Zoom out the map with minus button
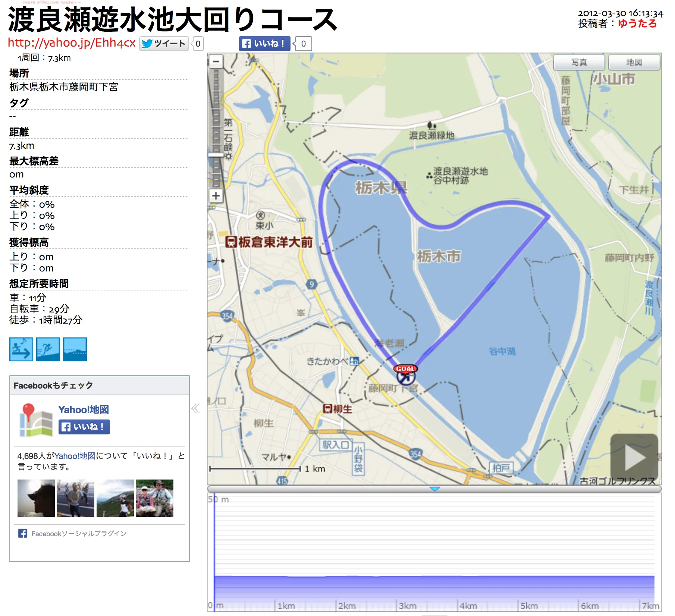 [216, 62]
